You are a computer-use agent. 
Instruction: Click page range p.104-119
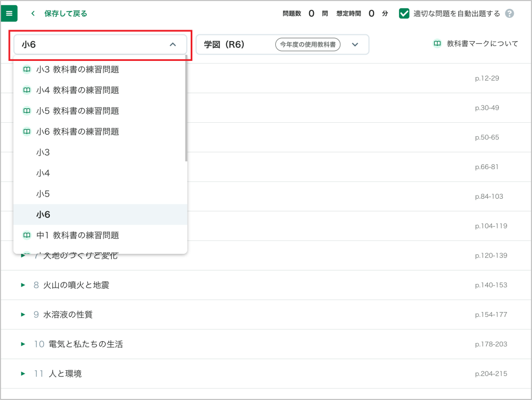tap(491, 226)
